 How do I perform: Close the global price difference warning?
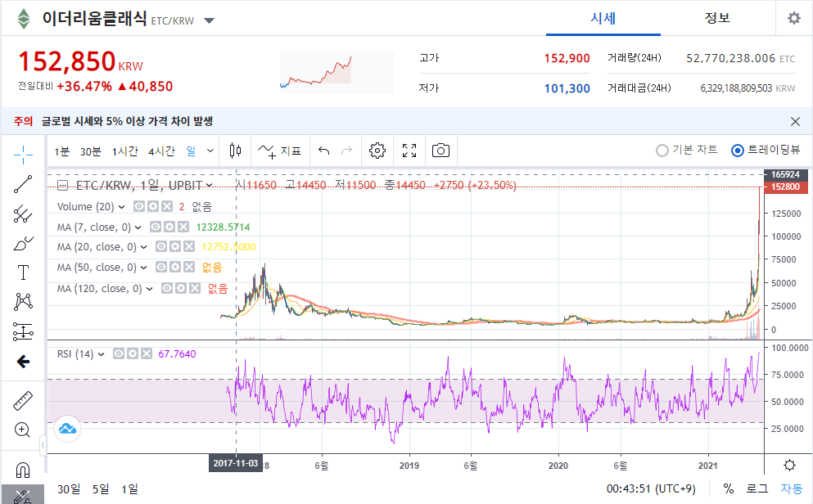coord(795,122)
